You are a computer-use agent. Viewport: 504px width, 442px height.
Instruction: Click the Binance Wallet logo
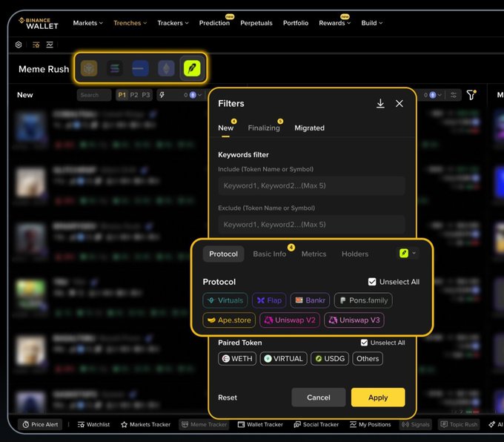pyautogui.click(x=39, y=23)
